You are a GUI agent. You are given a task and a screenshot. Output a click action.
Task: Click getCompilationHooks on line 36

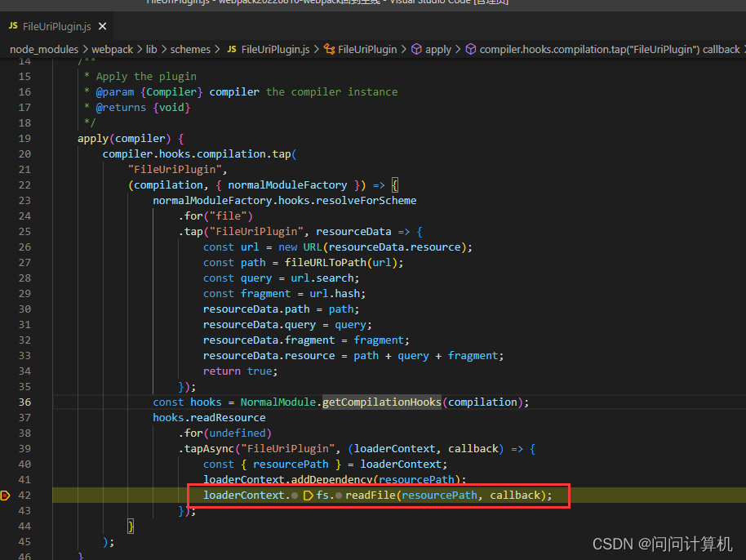[x=382, y=402]
